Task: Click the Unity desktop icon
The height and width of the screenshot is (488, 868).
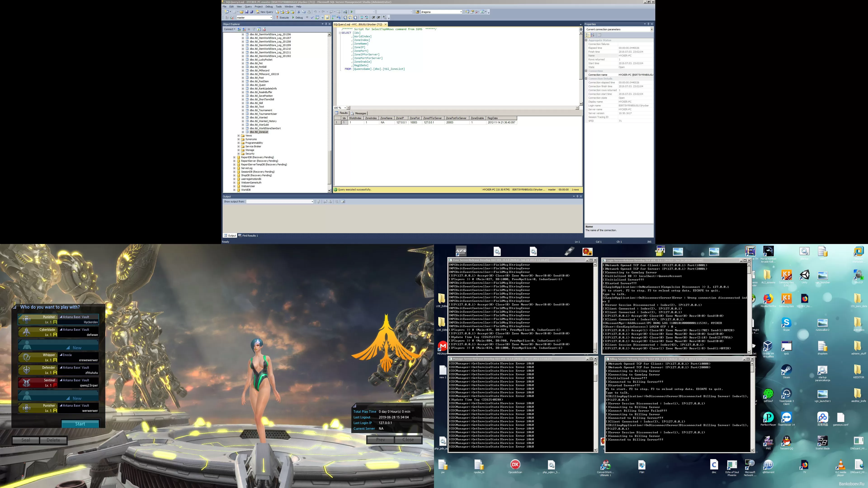Action: 804,277
